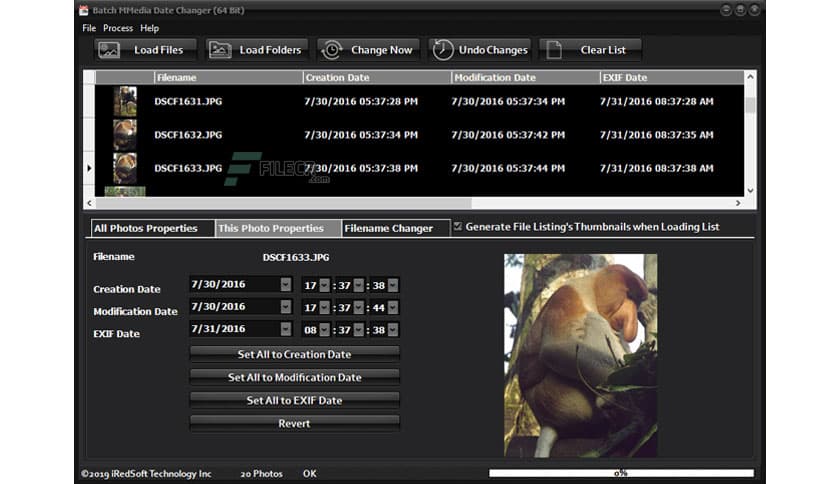Open Creation Date hour dropdown
The width and height of the screenshot is (836, 484).
[x=324, y=285]
